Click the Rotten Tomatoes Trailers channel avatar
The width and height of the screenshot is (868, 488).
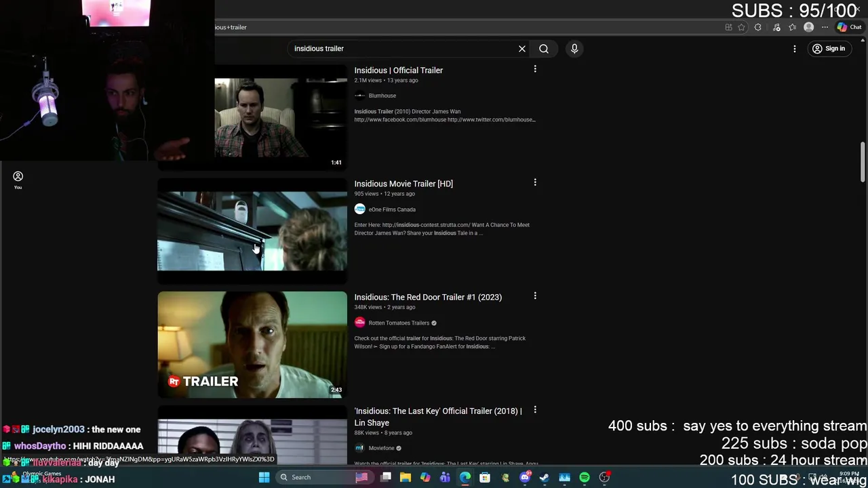(x=360, y=323)
